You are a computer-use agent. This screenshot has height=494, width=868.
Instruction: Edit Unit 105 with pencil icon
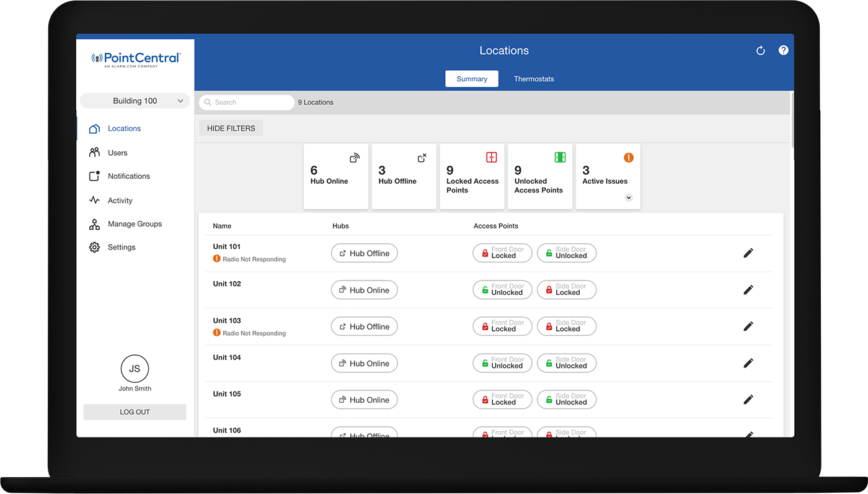coord(748,400)
